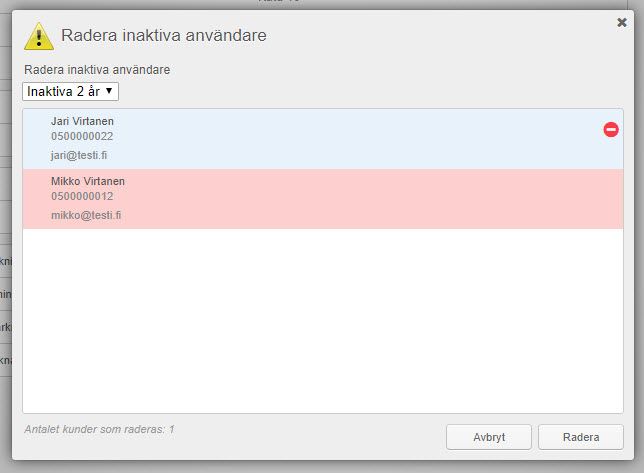This screenshot has width=644, height=473.
Task: Click Mikko's phone number 0500000012
Action: point(82,196)
